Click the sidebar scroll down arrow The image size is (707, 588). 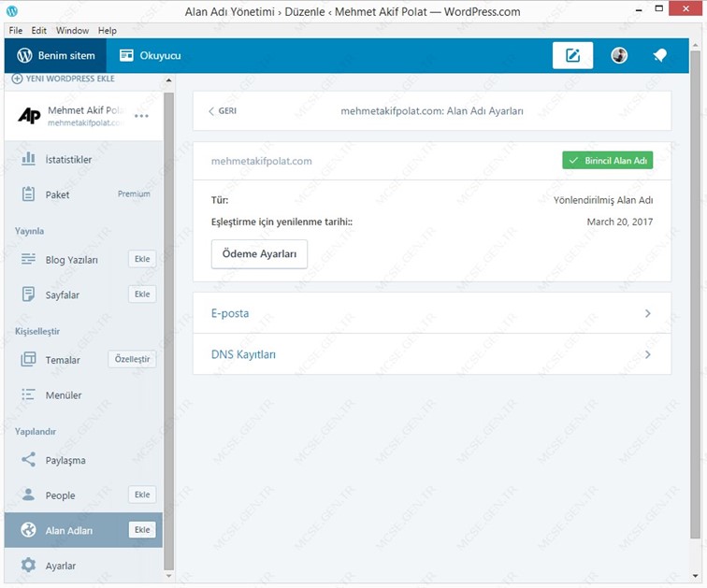point(168,576)
